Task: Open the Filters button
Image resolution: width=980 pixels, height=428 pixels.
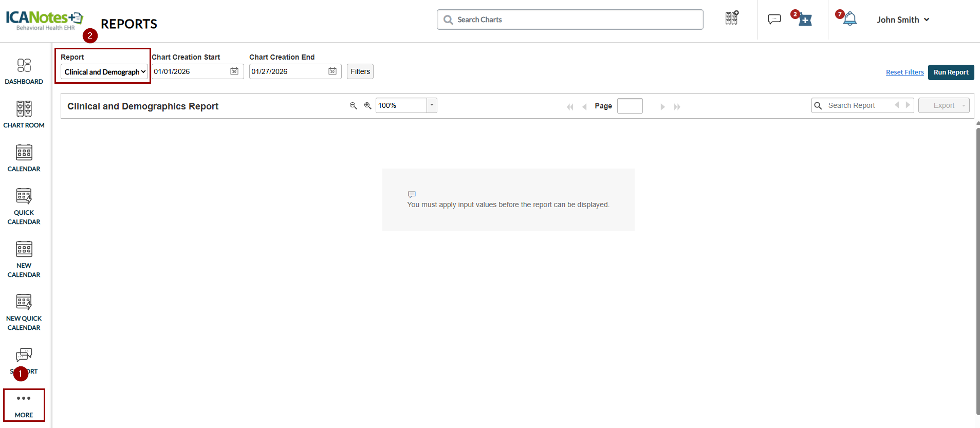Action: [x=360, y=71]
